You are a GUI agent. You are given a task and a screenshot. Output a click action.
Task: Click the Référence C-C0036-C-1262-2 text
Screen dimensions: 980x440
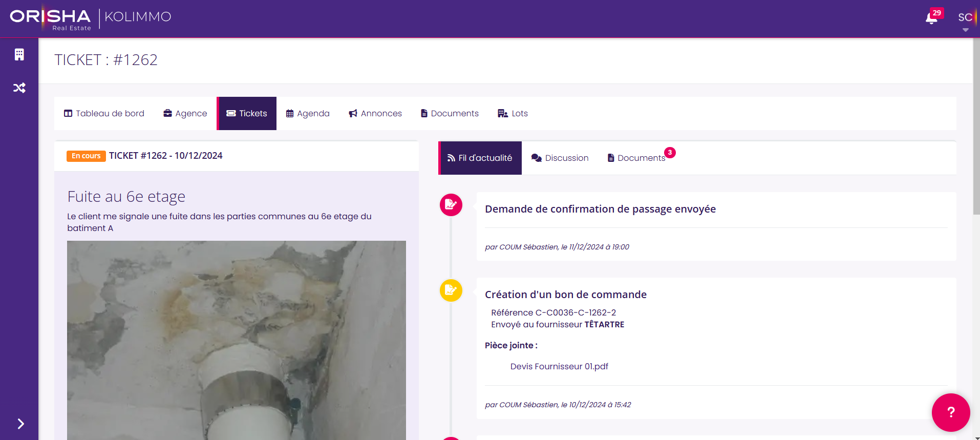pyautogui.click(x=553, y=312)
